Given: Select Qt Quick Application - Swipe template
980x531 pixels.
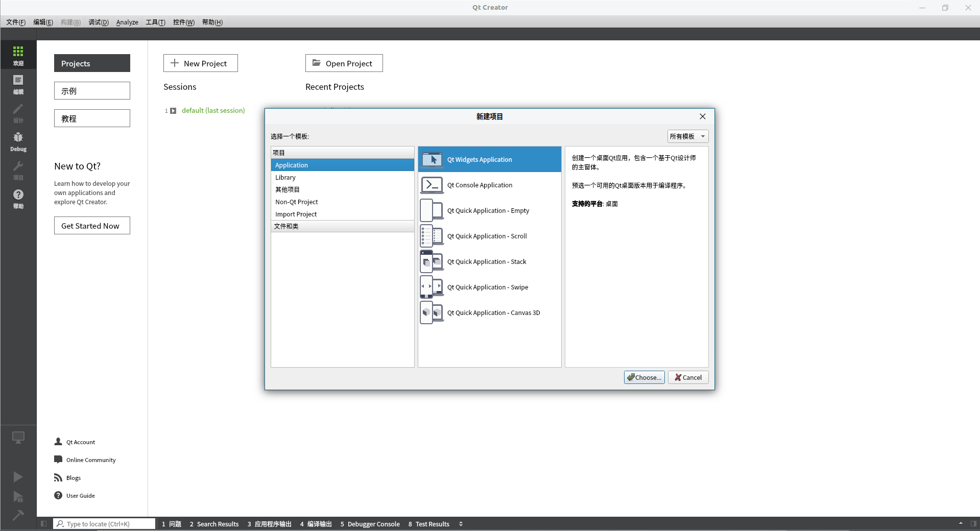Looking at the screenshot, I should coord(490,287).
